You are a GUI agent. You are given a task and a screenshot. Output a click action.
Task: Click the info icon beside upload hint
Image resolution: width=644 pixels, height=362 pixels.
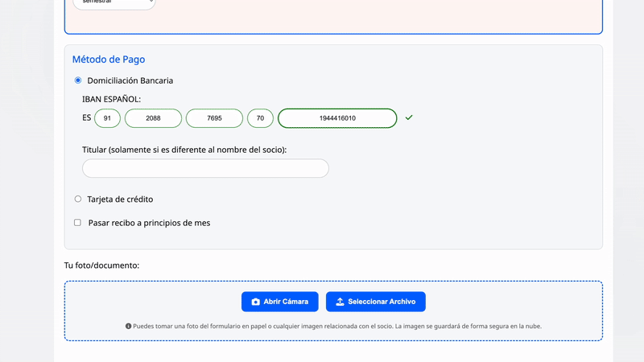[128, 327]
